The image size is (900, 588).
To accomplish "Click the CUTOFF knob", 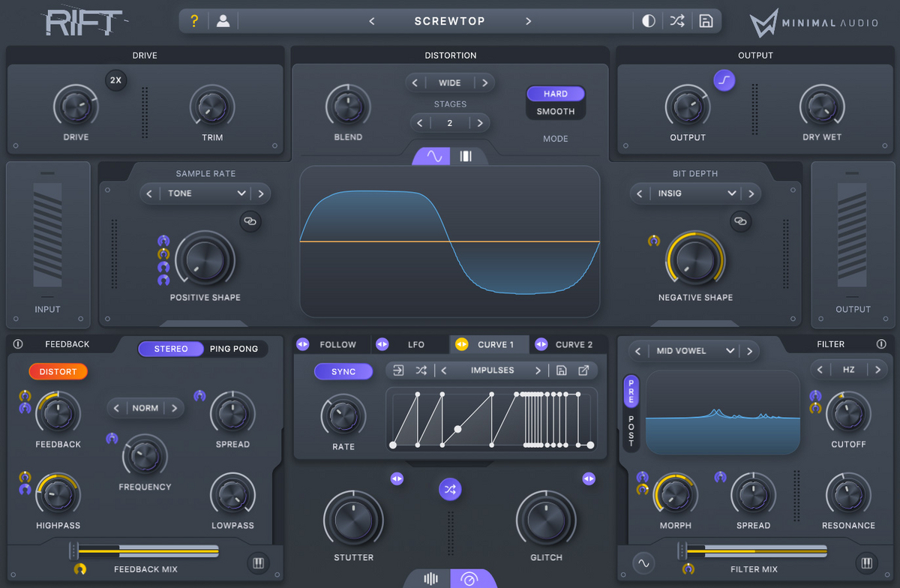I will tap(848, 413).
